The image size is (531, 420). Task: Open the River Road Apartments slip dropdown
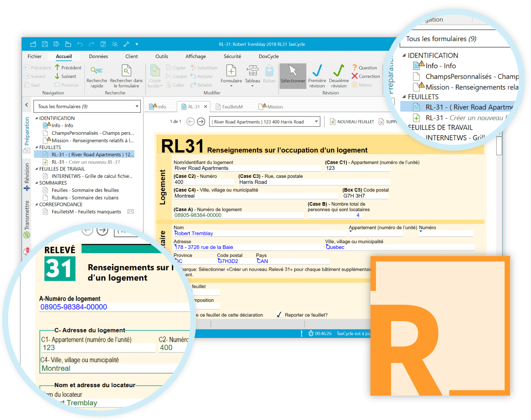click(x=265, y=122)
